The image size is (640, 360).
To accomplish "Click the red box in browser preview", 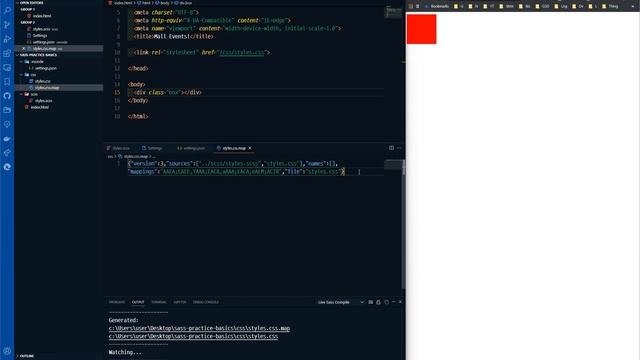I will click(x=421, y=29).
